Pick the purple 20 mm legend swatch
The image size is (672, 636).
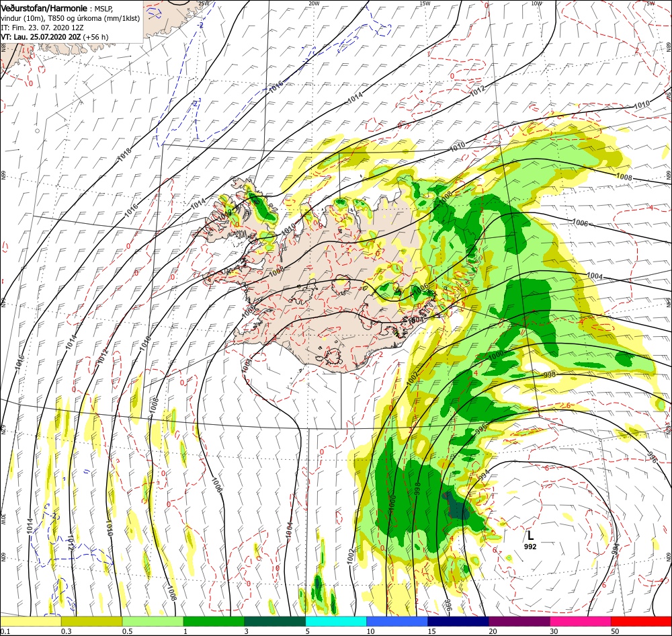point(519,621)
